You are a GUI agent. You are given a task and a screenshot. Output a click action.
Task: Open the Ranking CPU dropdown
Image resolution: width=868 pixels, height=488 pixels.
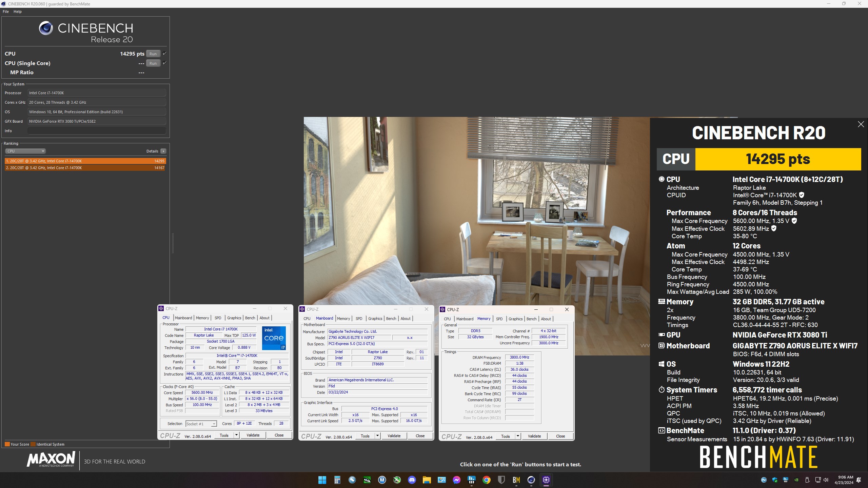[25, 151]
